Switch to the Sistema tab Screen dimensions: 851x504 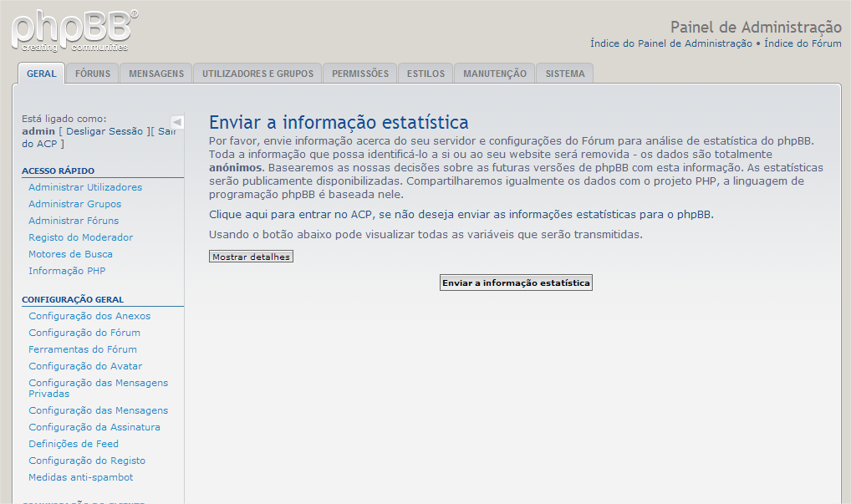click(565, 74)
